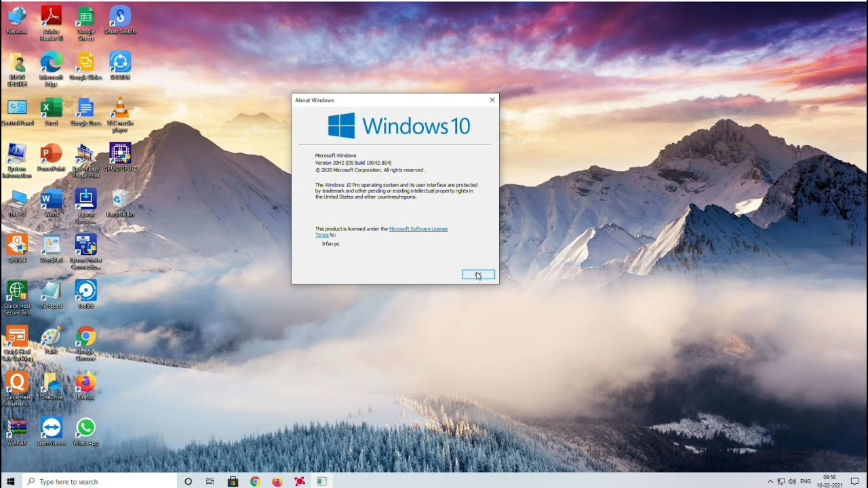Show hidden system tray icons
The image size is (868, 488).
[770, 481]
